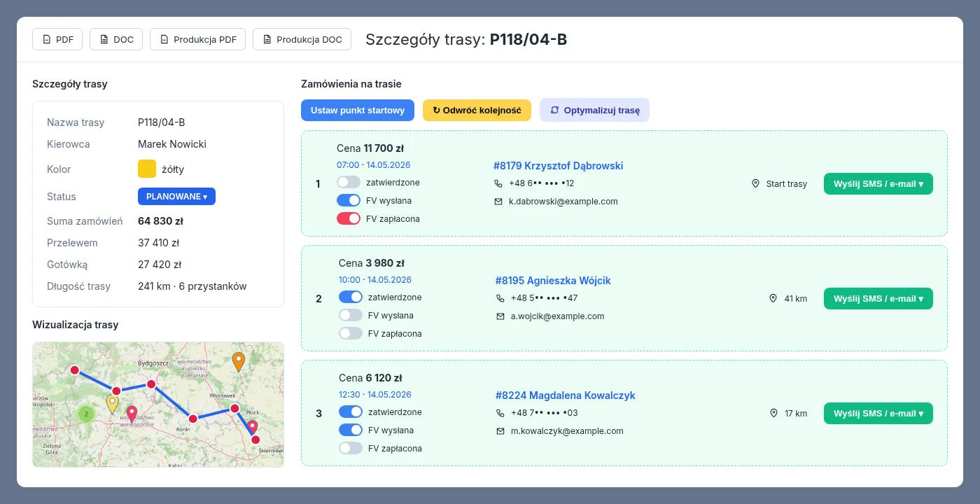980x504 pixels.
Task: Disable zatwierdzone for order #8195
Action: tap(351, 297)
